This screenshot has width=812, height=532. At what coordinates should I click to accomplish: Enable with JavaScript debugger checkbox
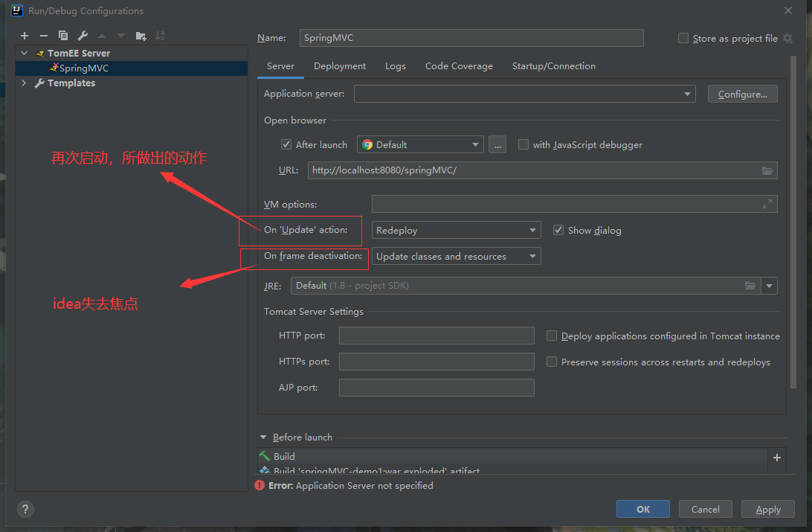523,144
